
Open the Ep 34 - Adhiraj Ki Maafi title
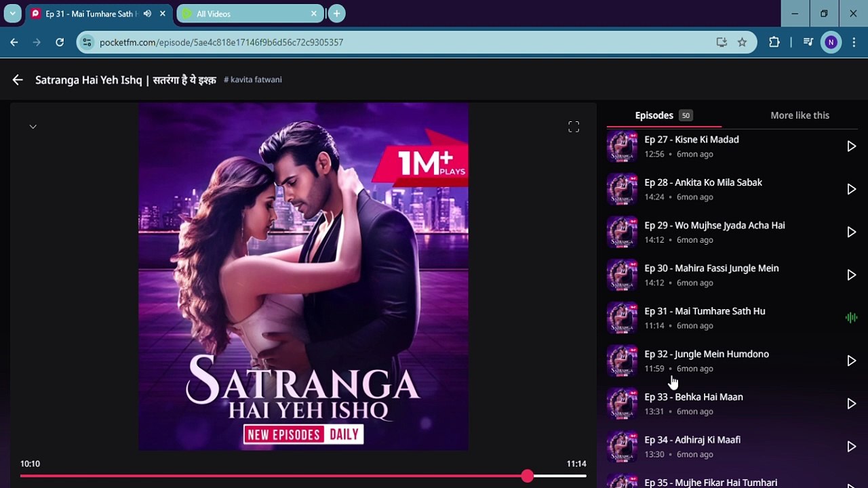(692, 440)
